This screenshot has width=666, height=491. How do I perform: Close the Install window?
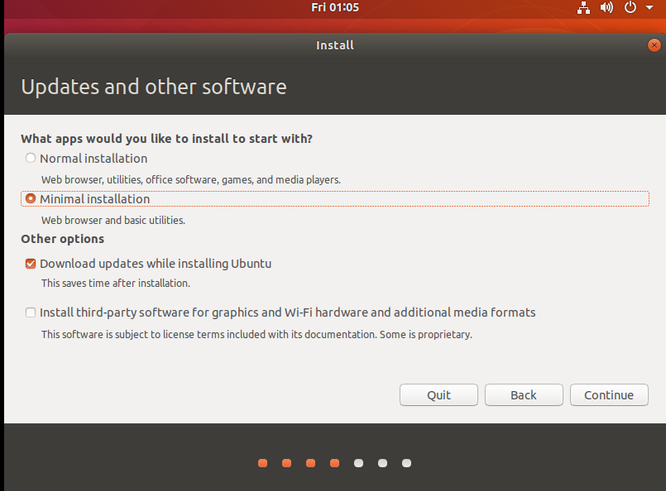[654, 45]
